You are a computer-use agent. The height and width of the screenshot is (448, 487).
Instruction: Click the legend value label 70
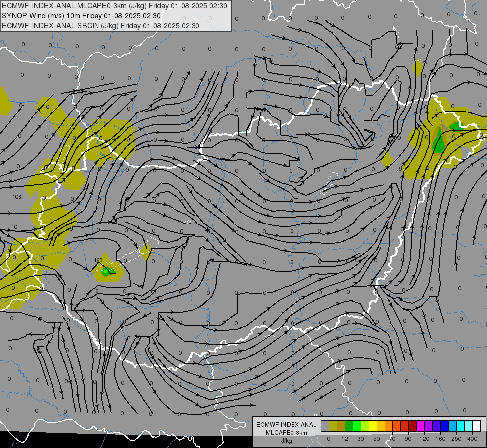click(392, 439)
